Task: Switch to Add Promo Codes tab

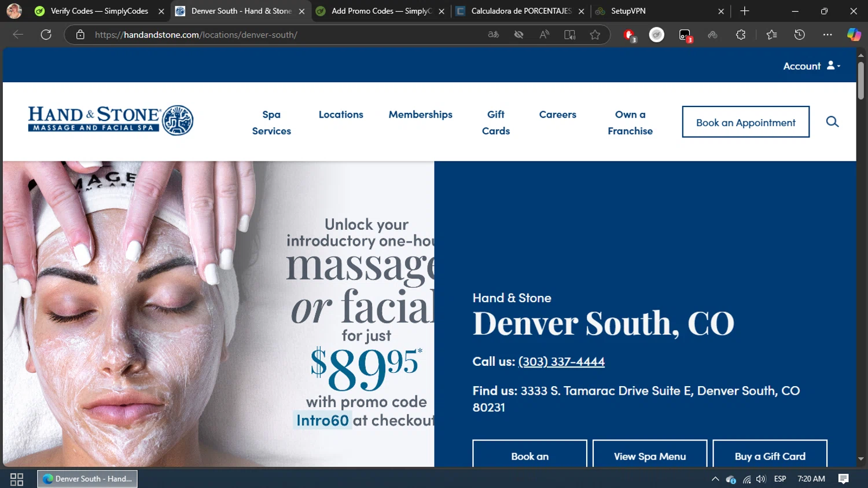Action: [382, 11]
